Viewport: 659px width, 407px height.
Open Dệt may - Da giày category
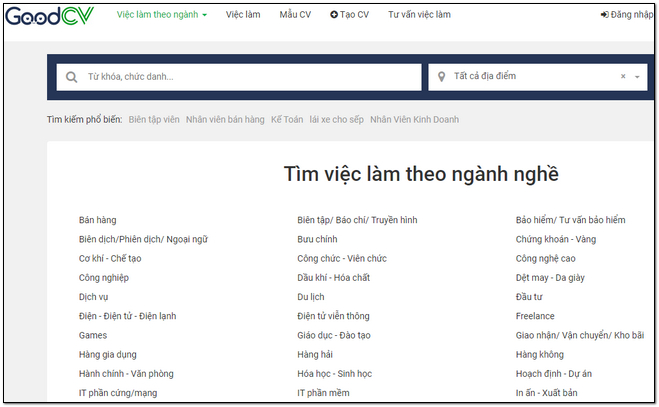[550, 278]
